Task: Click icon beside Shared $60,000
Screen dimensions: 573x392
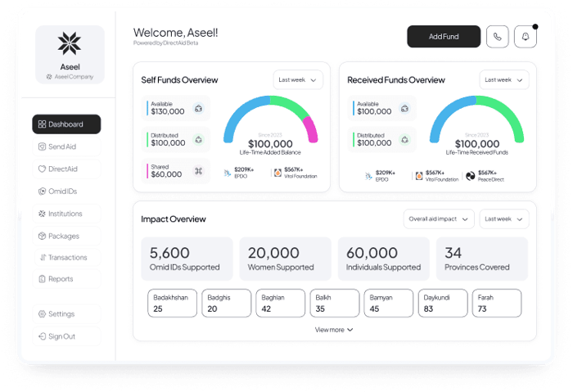Action: 197,170
